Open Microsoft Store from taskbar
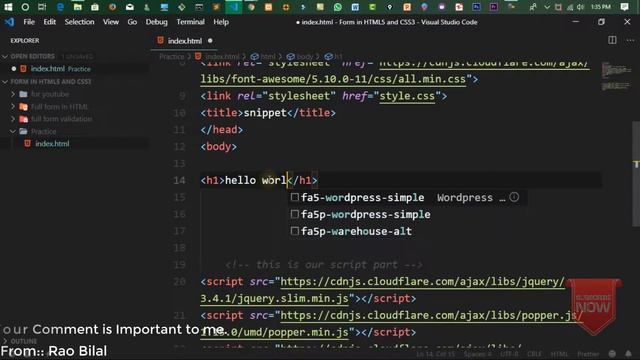Screen dimensions: 640x360 tap(95, 7)
